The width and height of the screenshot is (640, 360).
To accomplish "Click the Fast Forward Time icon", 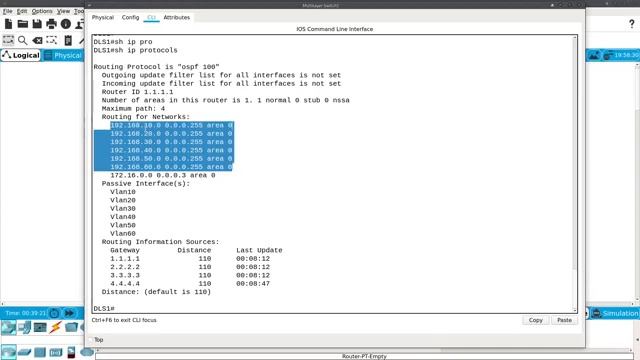I will [69, 313].
